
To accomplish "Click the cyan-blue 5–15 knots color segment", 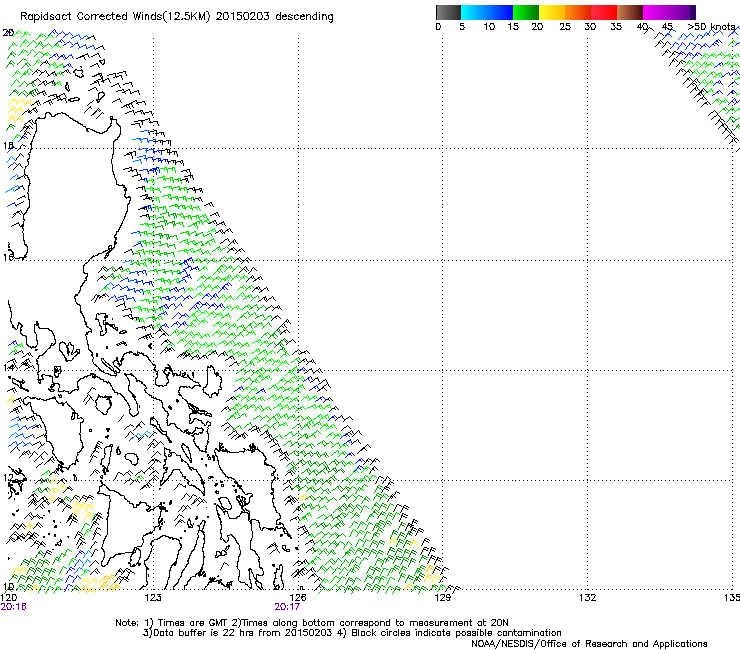I will click(487, 12).
